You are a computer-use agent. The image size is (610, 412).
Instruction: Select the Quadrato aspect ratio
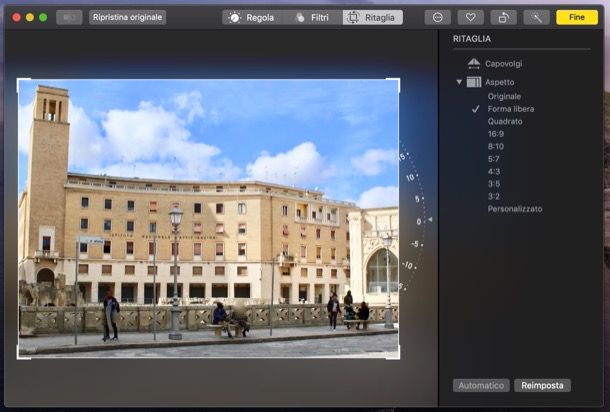coord(505,121)
